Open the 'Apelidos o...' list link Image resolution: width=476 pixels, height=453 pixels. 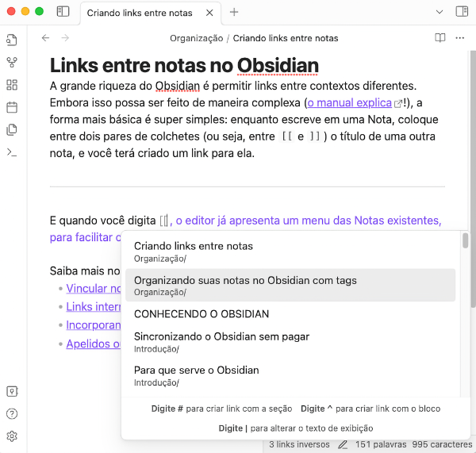point(94,344)
